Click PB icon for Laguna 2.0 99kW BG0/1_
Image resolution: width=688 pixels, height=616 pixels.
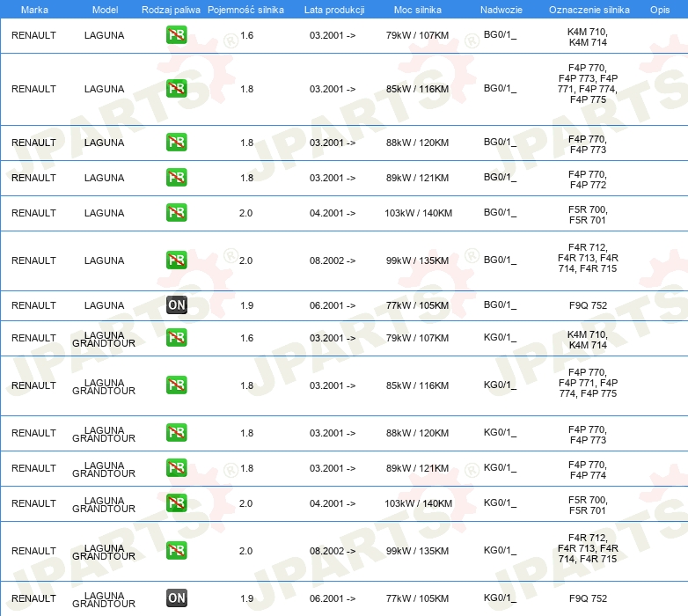[176, 260]
